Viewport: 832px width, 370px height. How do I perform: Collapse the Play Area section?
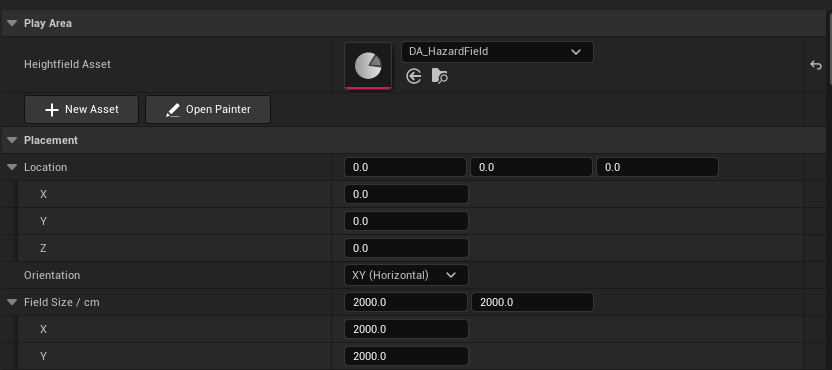[x=12, y=23]
